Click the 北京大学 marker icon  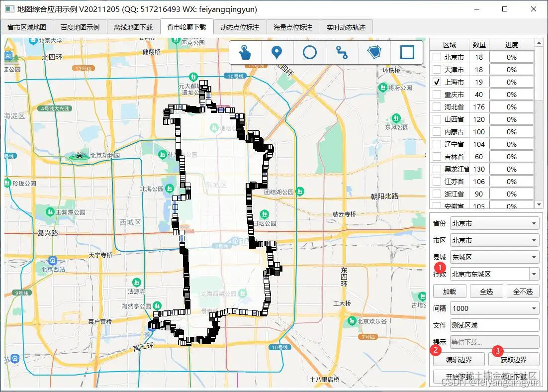[x=33, y=41]
